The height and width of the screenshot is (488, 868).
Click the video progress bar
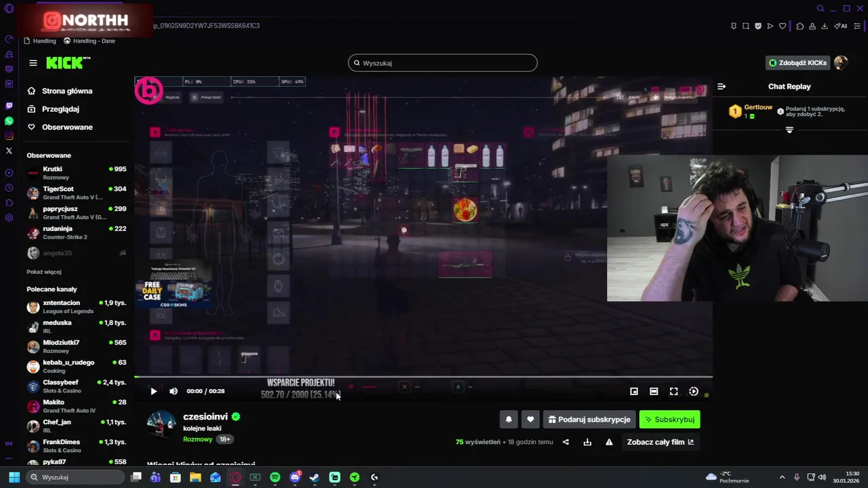click(x=423, y=377)
